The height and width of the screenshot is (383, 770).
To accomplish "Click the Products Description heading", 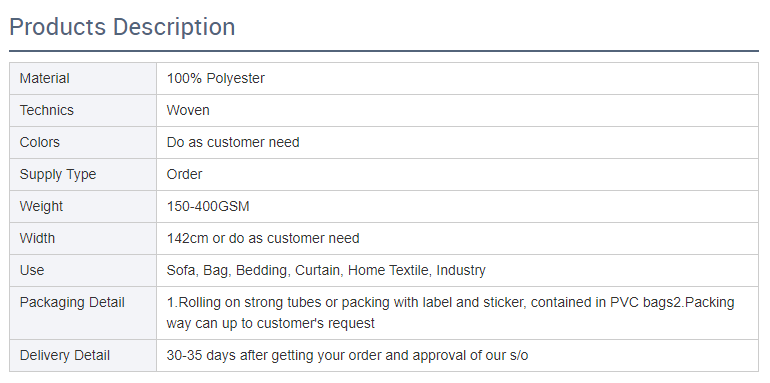I will 122,27.
